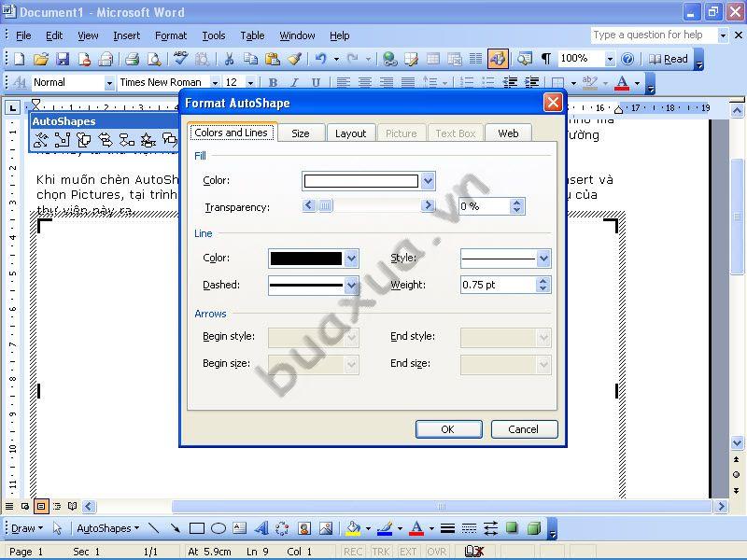Open the Table menu
The height and width of the screenshot is (560, 747).
[x=252, y=35]
